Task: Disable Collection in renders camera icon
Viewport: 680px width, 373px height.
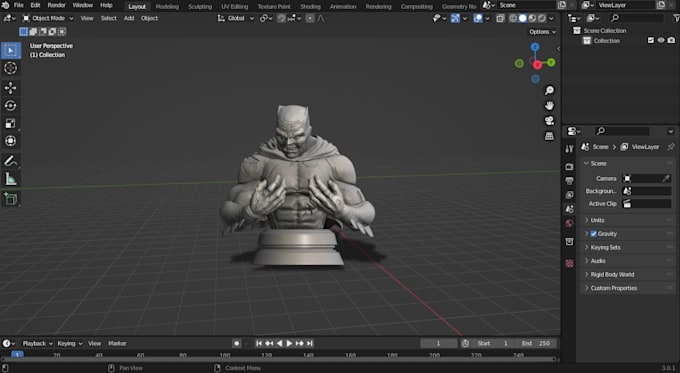Action: point(671,40)
